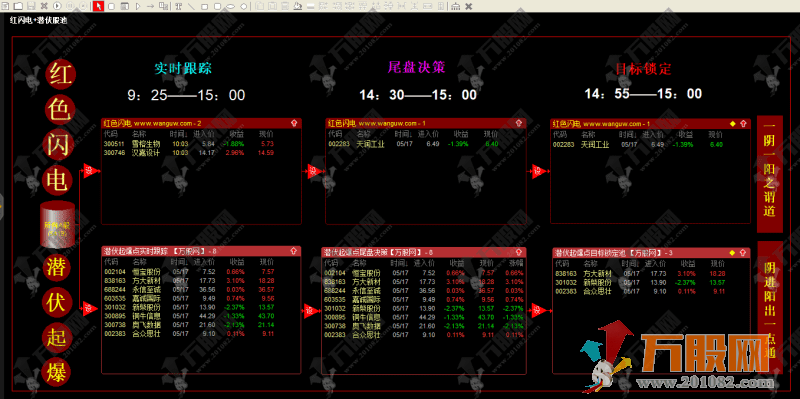Sort by 时间↓ in 潜伏起爆点尾盘决策 panel
The height and width of the screenshot is (399, 800).
[399, 263]
